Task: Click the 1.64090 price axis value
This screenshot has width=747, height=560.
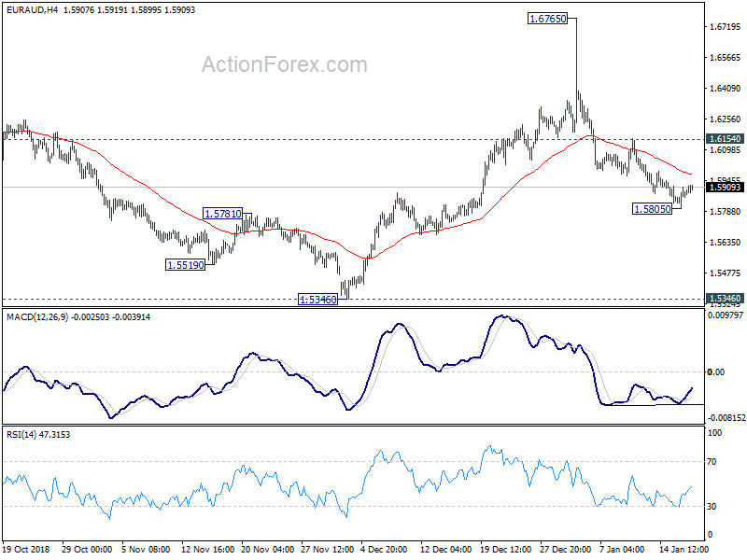Action: click(726, 88)
